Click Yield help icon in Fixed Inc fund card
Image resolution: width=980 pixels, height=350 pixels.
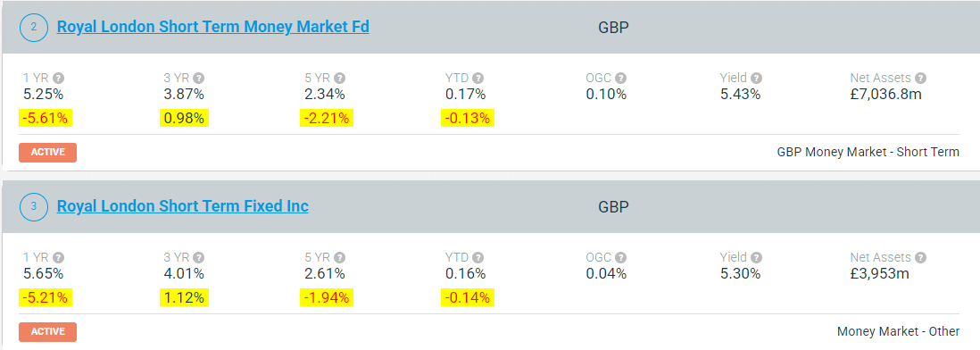(x=756, y=257)
